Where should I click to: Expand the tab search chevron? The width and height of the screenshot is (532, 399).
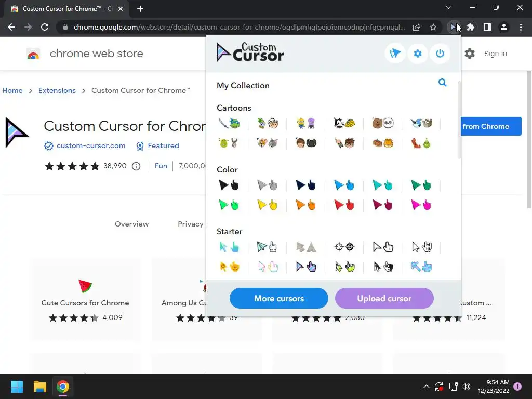pos(448,7)
